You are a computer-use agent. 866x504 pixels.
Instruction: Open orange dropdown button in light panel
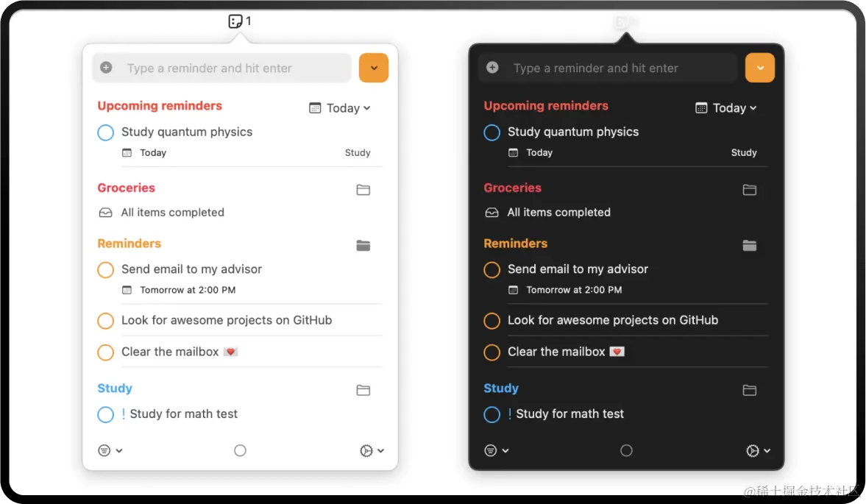[x=374, y=68]
